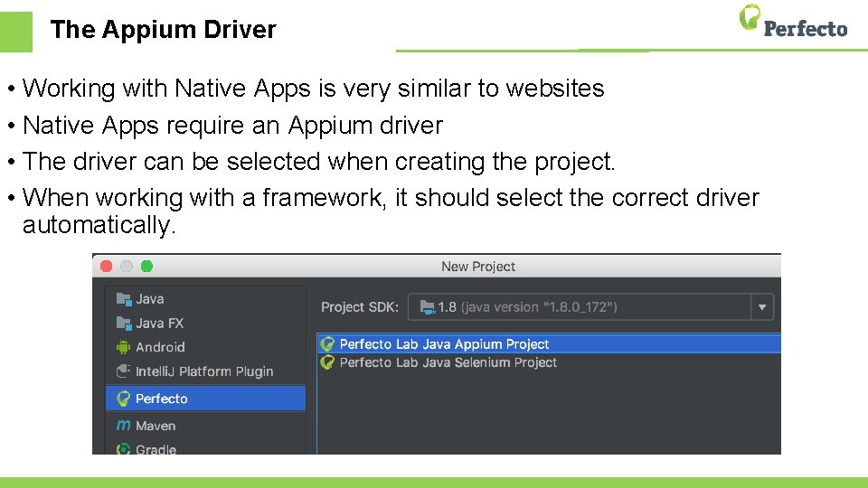The height and width of the screenshot is (488, 868).
Task: Click bullet 'When working with a framework' text
Action: click(391, 211)
